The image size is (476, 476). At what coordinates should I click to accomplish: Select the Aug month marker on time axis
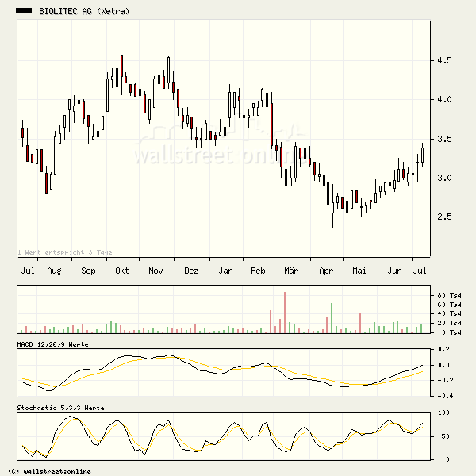tap(53, 271)
